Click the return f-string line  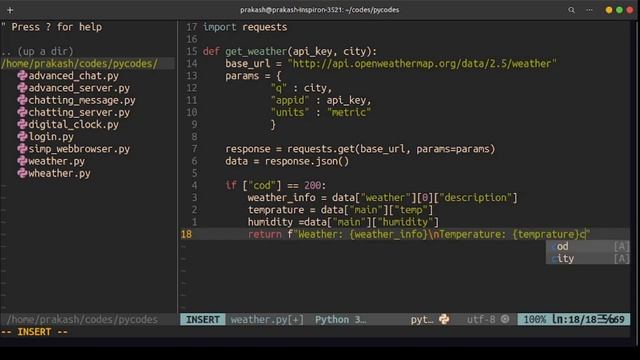coord(419,234)
